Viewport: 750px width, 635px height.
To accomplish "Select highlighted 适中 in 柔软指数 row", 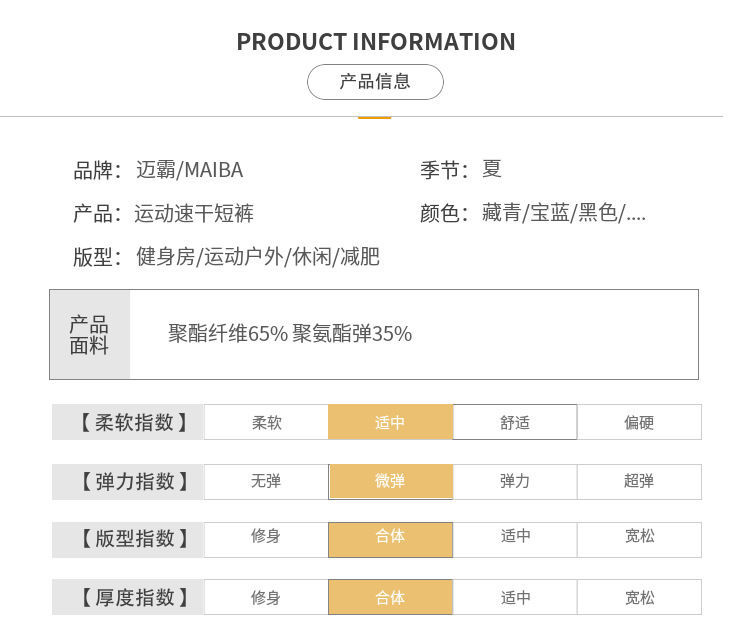I will (390, 422).
